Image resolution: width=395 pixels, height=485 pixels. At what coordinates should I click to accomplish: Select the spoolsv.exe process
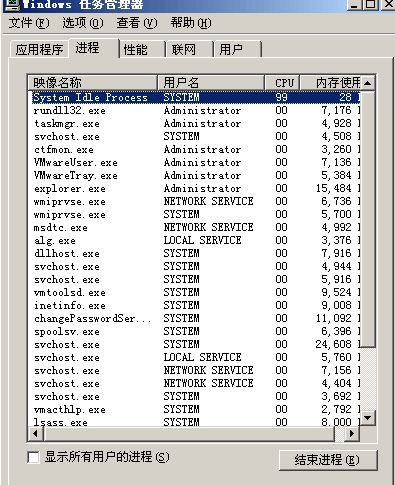196,331
